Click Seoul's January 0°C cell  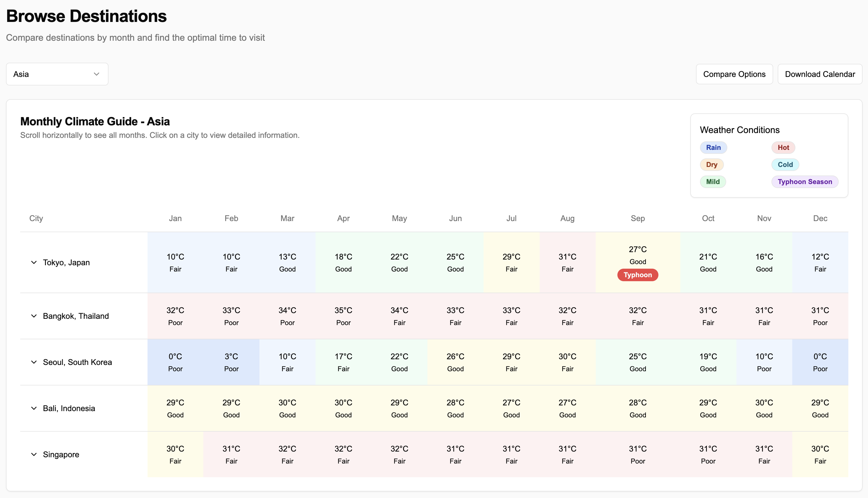pos(175,362)
